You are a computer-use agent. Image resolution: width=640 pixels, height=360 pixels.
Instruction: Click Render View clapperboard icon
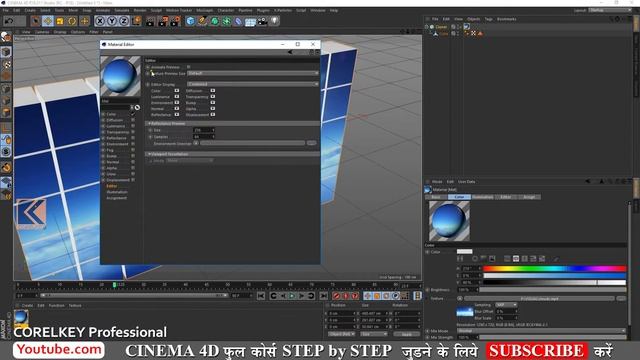[150, 21]
